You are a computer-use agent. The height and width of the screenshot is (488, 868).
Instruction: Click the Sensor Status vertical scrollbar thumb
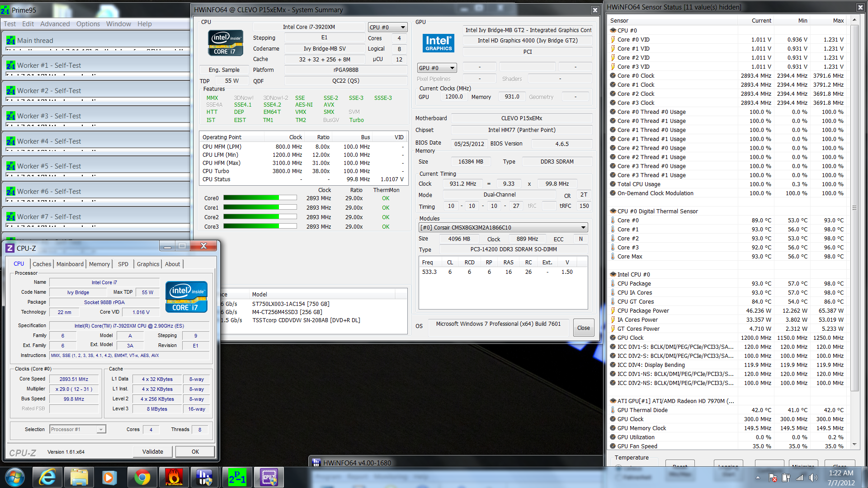[x=854, y=208]
